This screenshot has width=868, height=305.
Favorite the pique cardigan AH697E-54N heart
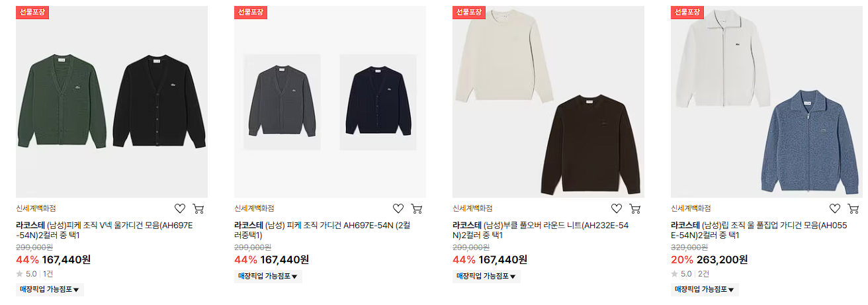[x=398, y=208]
